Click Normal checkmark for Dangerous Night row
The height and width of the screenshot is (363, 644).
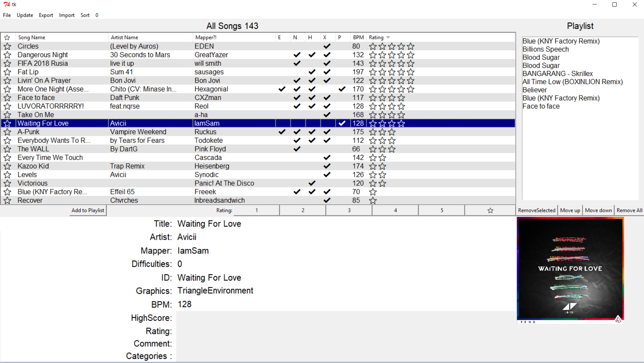coord(297,55)
